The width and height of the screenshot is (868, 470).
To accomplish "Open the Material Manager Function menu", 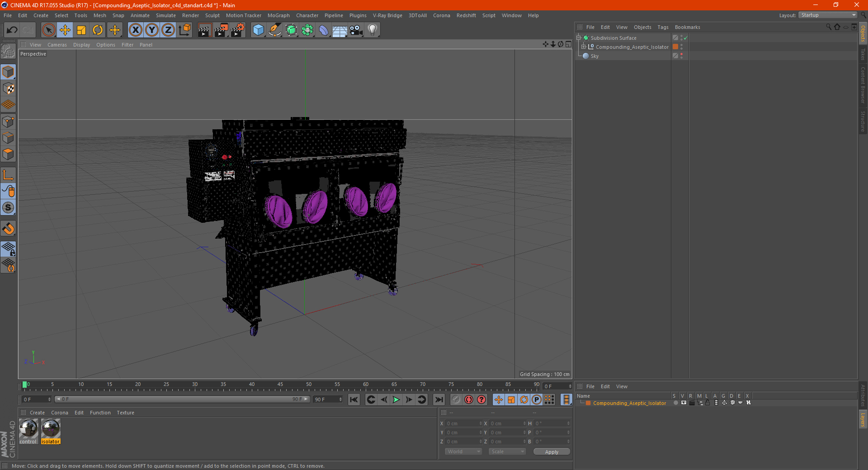I will tap(100, 413).
